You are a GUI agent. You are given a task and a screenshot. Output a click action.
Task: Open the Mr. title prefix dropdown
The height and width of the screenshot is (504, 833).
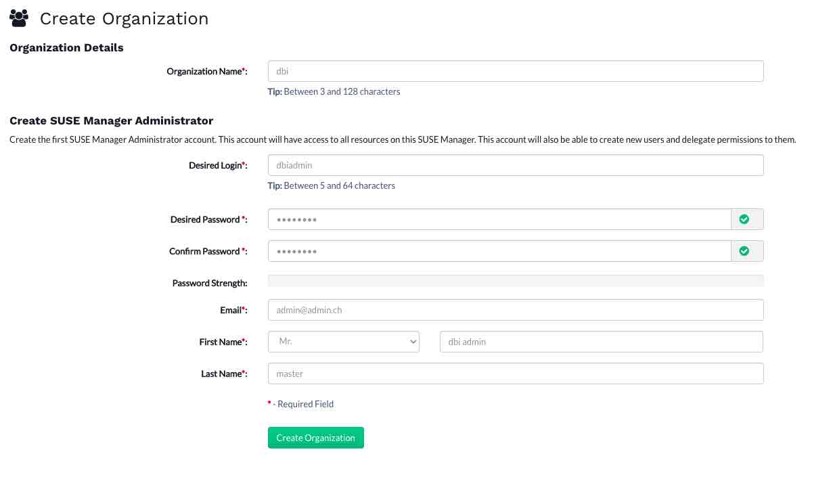[x=344, y=342]
